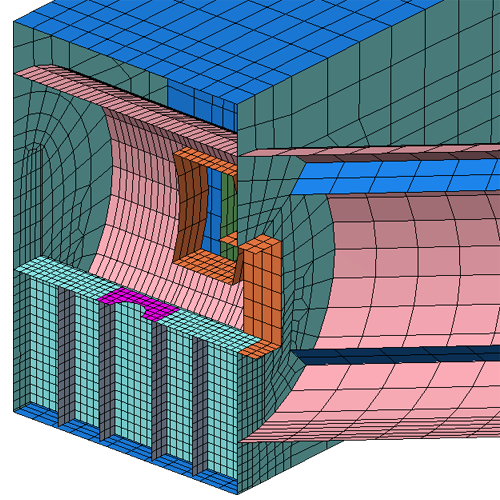Pick the green panel inside the orange frame
The image size is (500, 500).
pos(229,213)
